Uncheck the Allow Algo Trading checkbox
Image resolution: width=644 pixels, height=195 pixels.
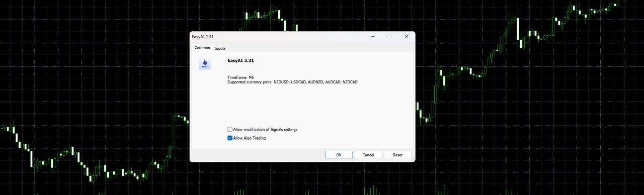click(x=230, y=138)
